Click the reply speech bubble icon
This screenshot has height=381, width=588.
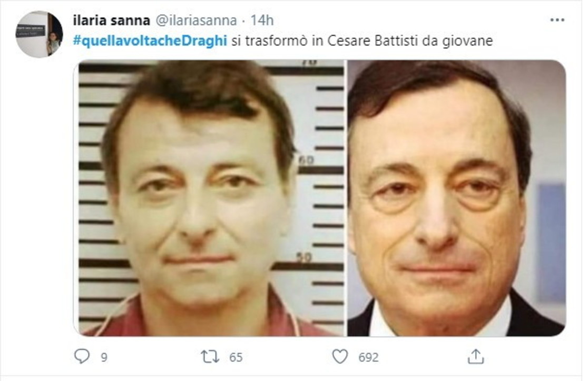82,356
